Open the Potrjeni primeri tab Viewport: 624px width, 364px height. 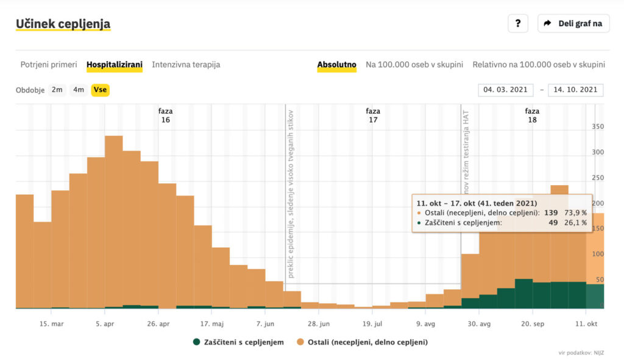click(x=49, y=65)
